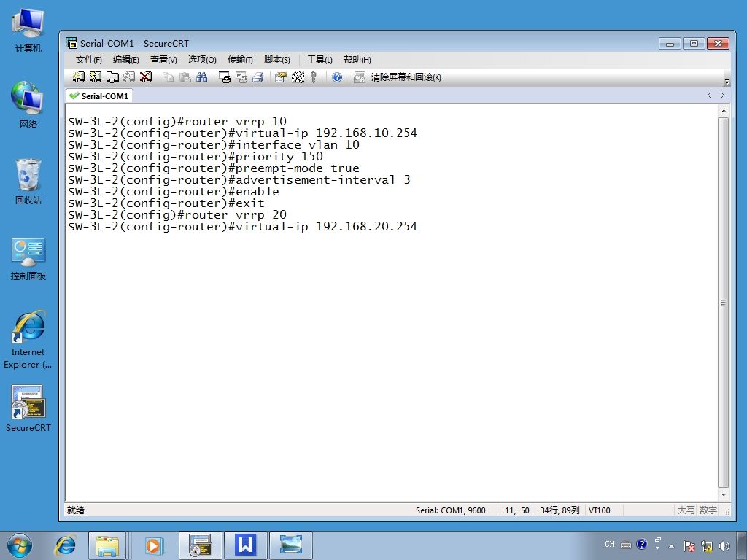The image size is (747, 560).
Task: Click the Find binoculars icon
Action: 201,77
